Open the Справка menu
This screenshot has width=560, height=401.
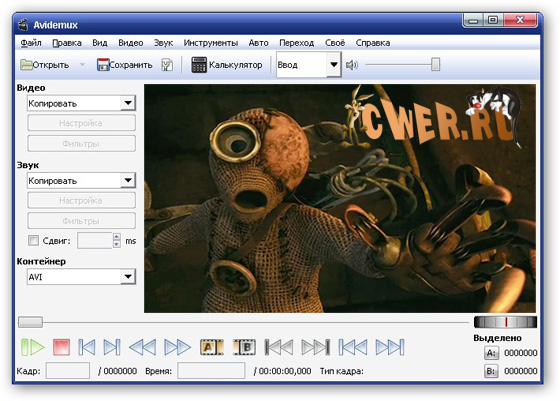pos(372,43)
